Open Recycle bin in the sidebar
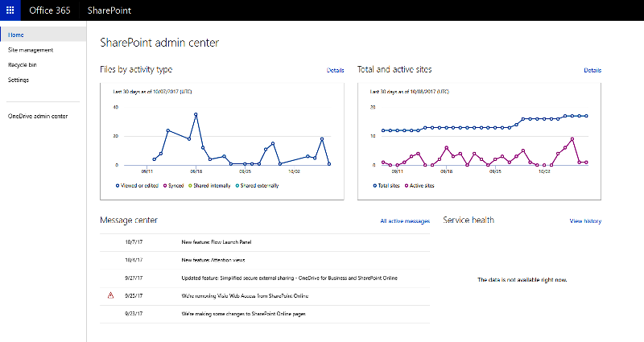The image size is (644, 342). tap(23, 64)
